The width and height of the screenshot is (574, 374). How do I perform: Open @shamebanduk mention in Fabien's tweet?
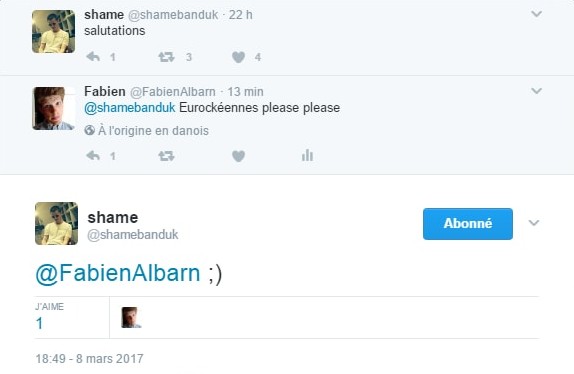coord(130,108)
